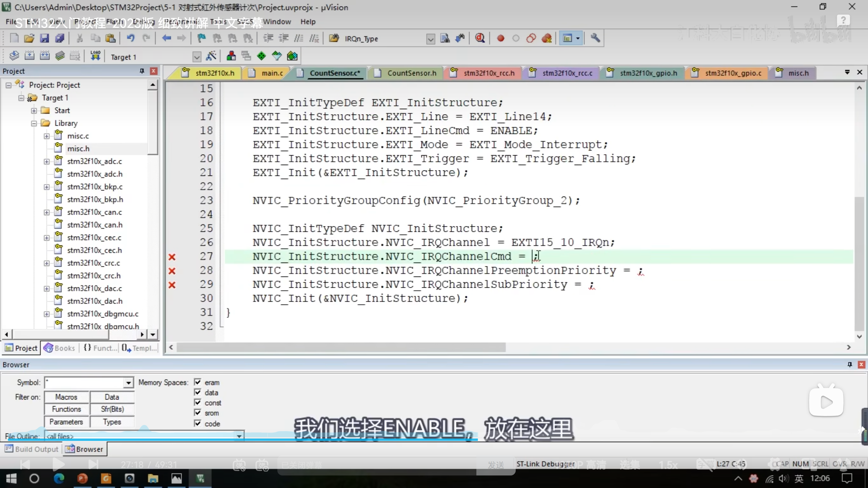Open the Help menu
Image resolution: width=868 pixels, height=488 pixels.
(x=308, y=22)
